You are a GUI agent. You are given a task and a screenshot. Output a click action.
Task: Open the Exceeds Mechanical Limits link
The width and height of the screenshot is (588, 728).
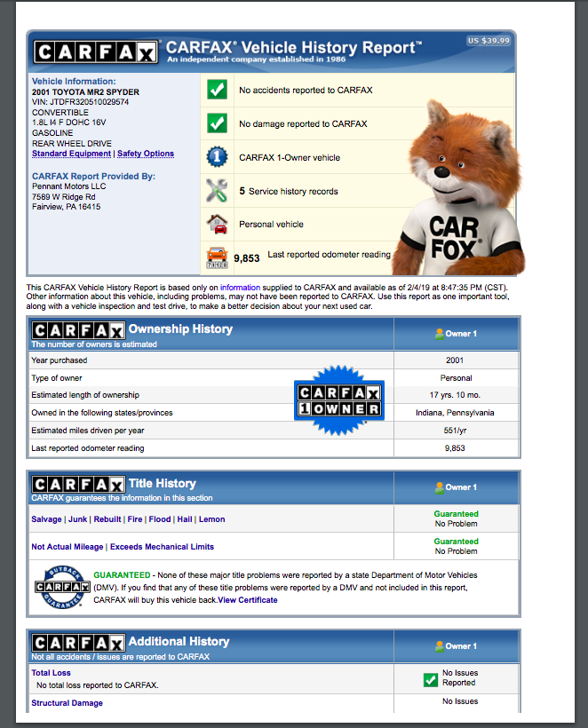pos(162,547)
